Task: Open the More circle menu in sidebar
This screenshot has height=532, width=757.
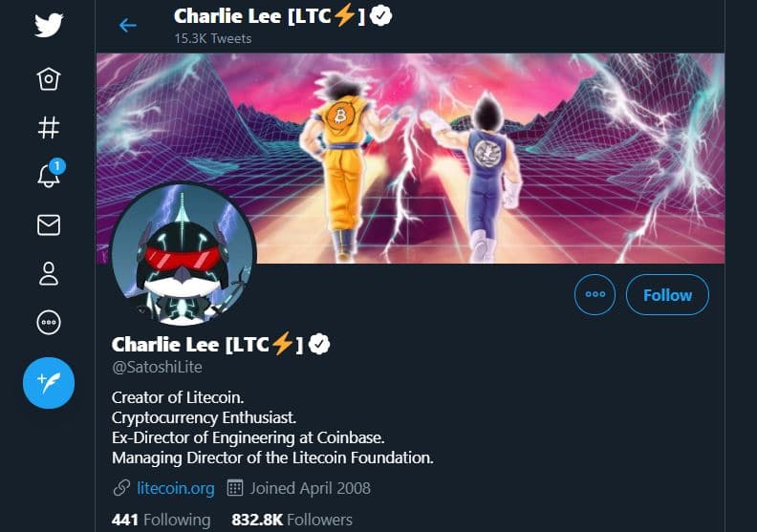Action: pos(49,322)
